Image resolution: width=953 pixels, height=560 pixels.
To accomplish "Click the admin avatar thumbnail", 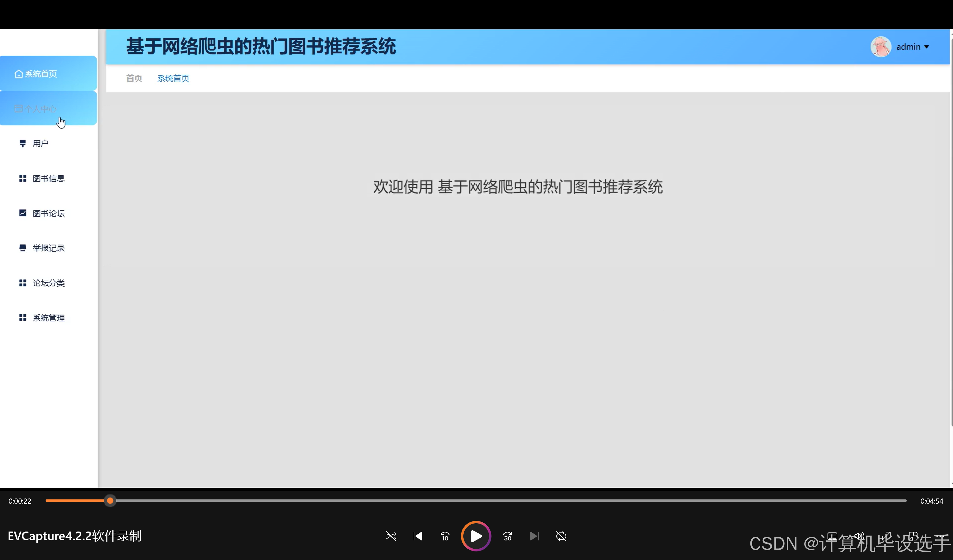I will point(881,47).
